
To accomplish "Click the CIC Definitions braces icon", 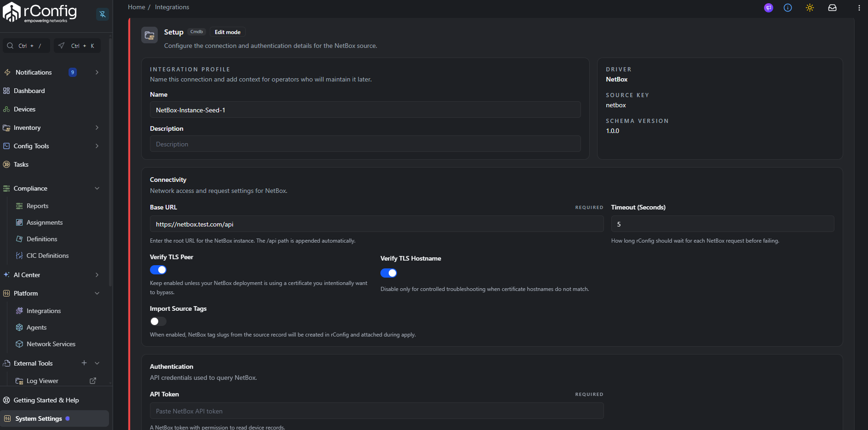I will [x=19, y=256].
